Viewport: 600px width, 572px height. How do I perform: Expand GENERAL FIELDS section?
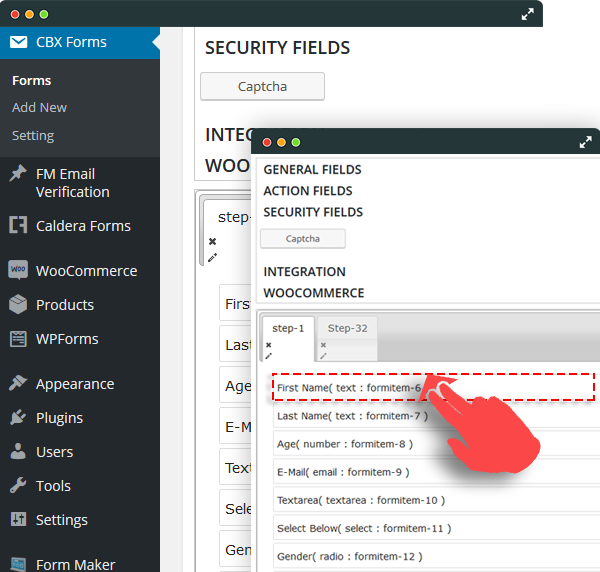click(312, 169)
